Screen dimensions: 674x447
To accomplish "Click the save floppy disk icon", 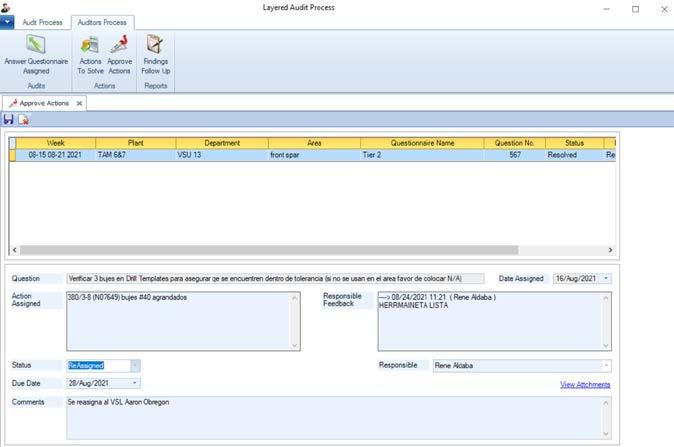I will click(x=8, y=119).
